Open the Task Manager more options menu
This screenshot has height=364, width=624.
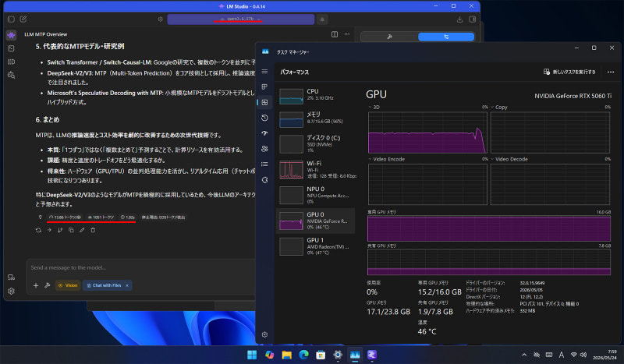pyautogui.click(x=611, y=72)
